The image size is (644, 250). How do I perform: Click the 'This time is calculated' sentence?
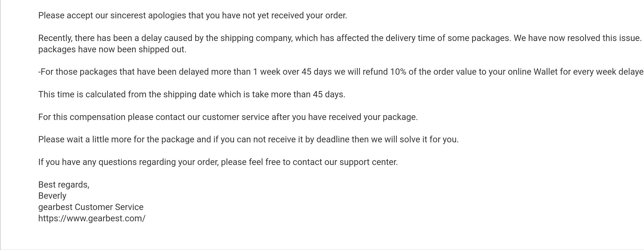pos(192,95)
